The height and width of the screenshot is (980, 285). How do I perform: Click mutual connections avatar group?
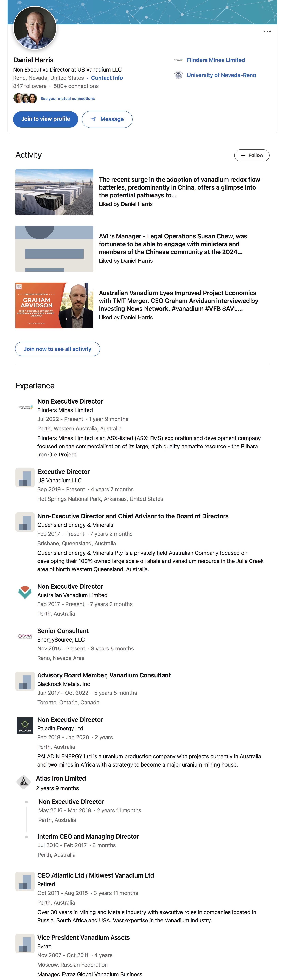(x=25, y=98)
